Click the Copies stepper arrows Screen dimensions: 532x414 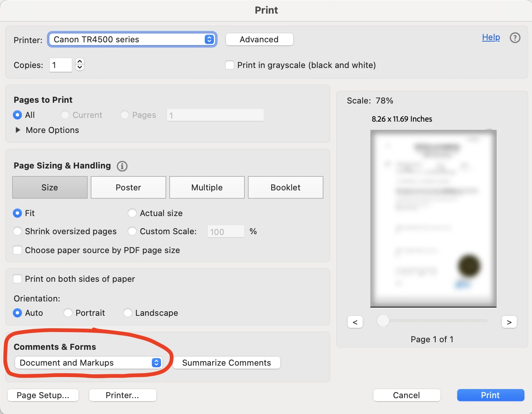(80, 65)
